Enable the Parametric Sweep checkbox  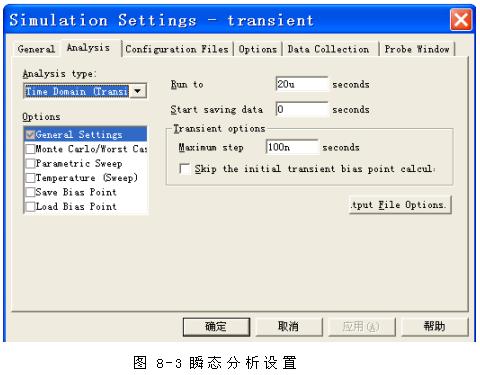click(30, 163)
